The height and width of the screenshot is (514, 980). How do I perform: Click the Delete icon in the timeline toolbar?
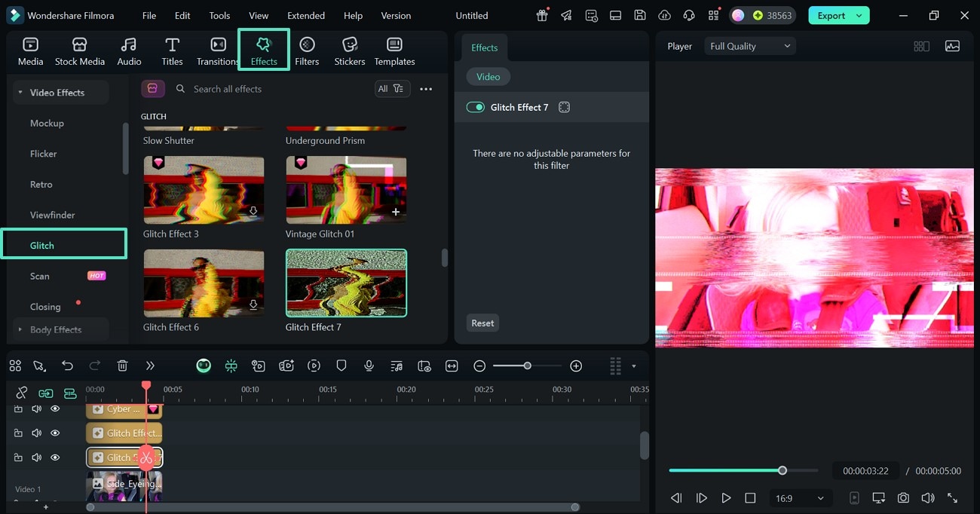coord(122,366)
